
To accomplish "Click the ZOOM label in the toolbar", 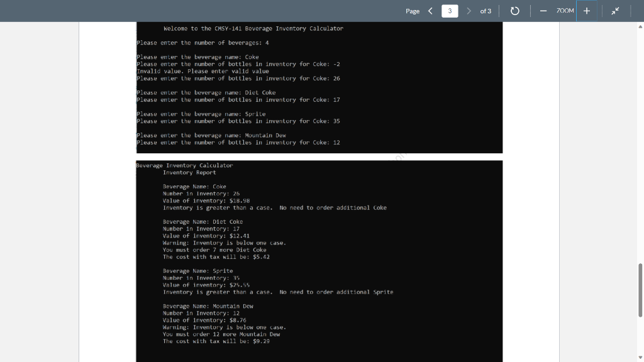I will (565, 11).
